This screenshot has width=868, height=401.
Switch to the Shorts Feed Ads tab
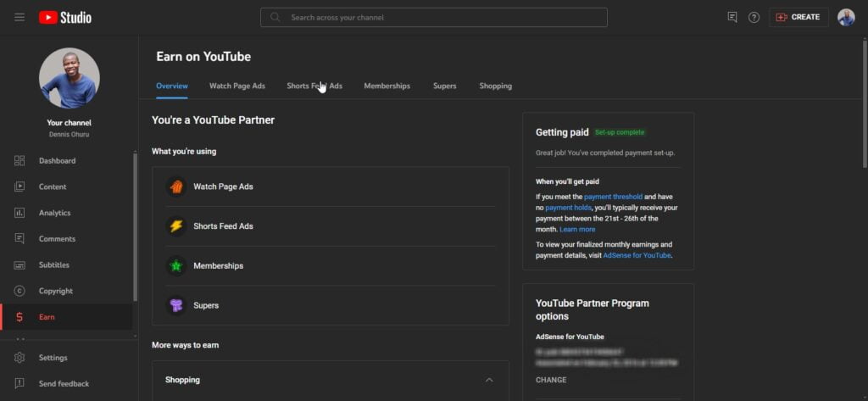click(x=314, y=86)
